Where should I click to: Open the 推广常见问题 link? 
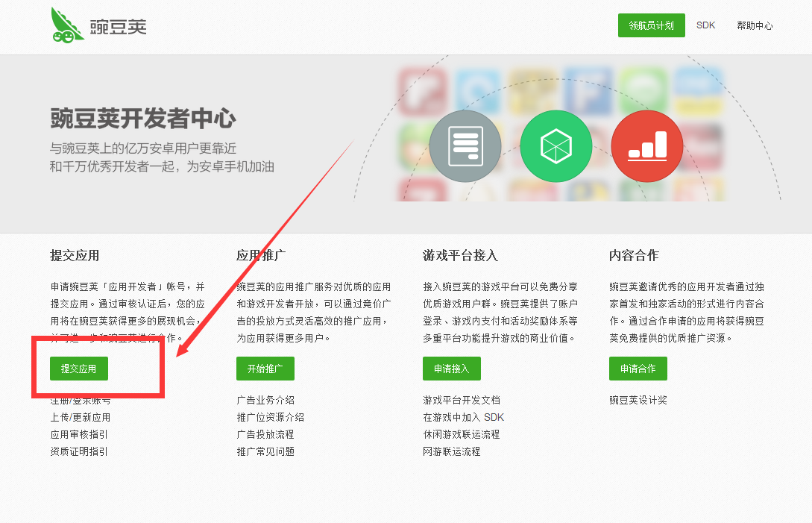click(265, 451)
